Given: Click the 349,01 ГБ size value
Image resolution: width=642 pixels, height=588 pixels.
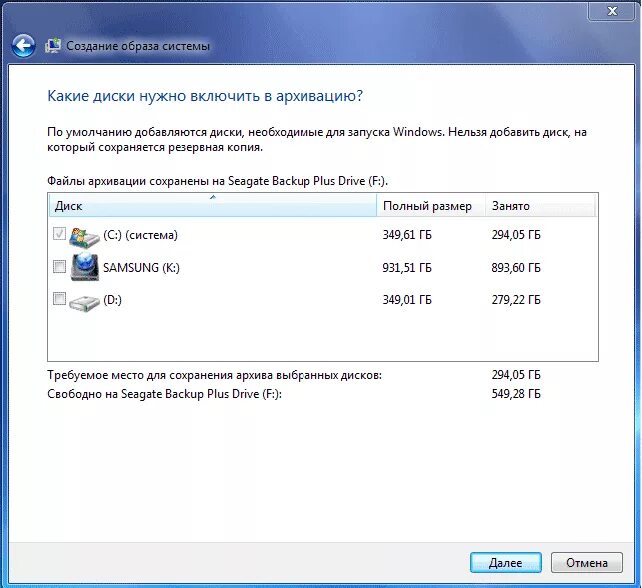Looking at the screenshot, I should tap(407, 300).
